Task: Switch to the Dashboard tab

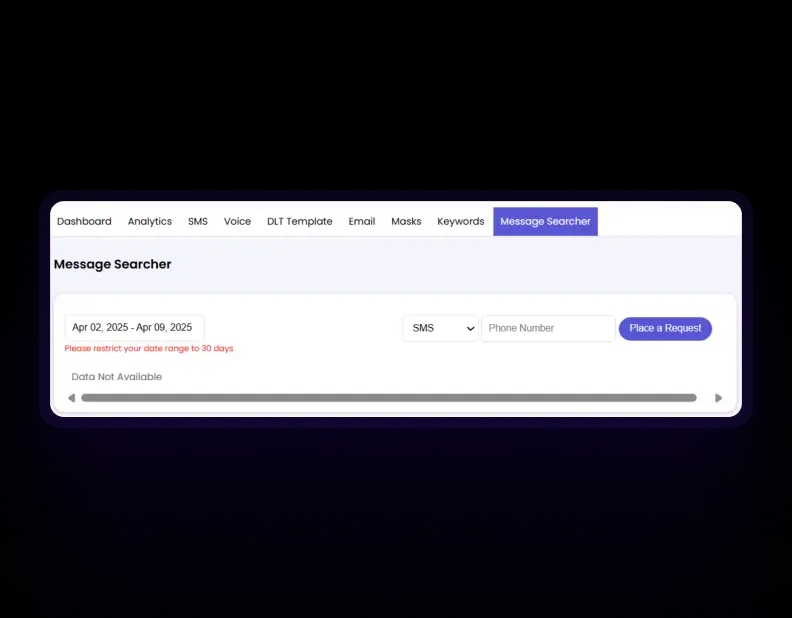Action: click(84, 221)
